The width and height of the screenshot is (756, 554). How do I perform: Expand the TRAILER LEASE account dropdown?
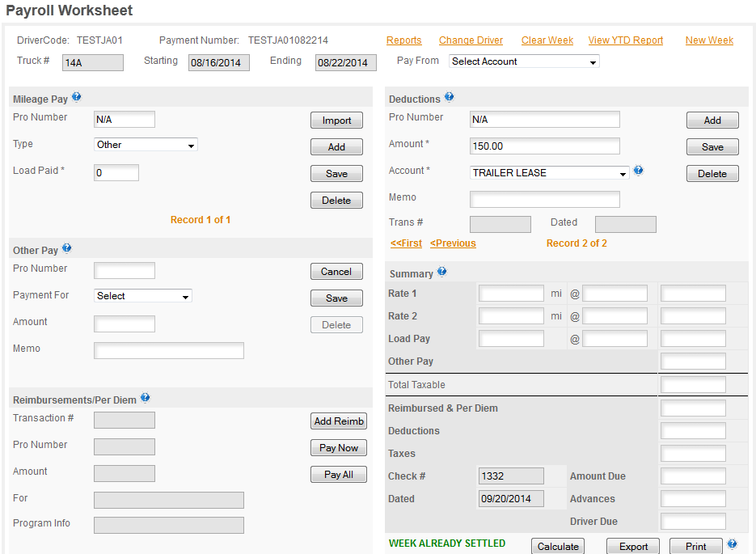[x=550, y=172]
